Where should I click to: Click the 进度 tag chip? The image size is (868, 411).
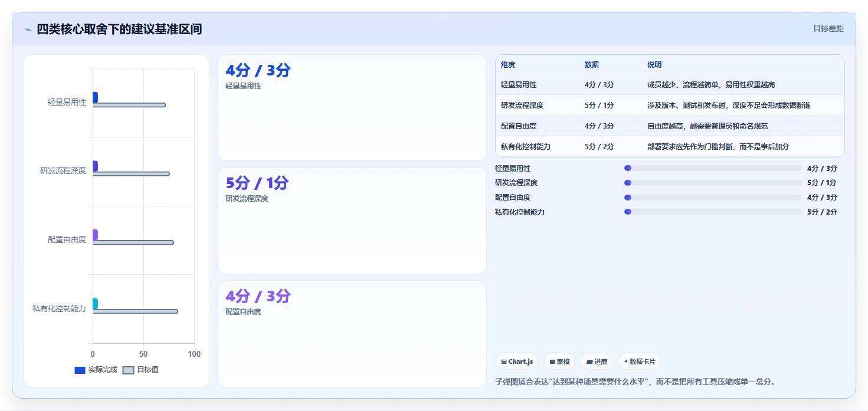[597, 361]
